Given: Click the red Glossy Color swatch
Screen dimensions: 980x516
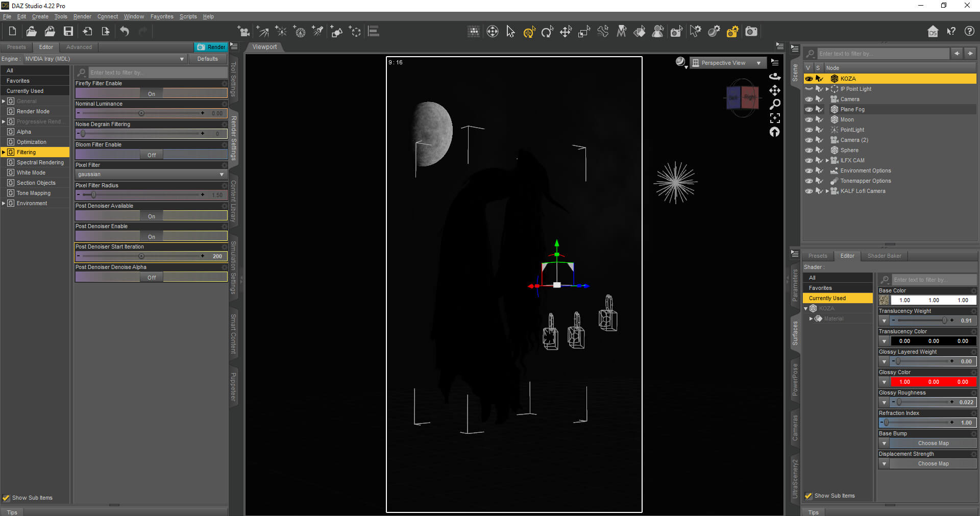Looking at the screenshot, I should coord(933,382).
